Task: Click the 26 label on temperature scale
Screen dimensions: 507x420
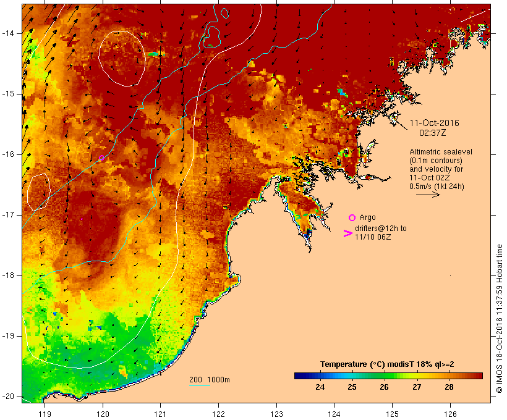Action: (384, 387)
